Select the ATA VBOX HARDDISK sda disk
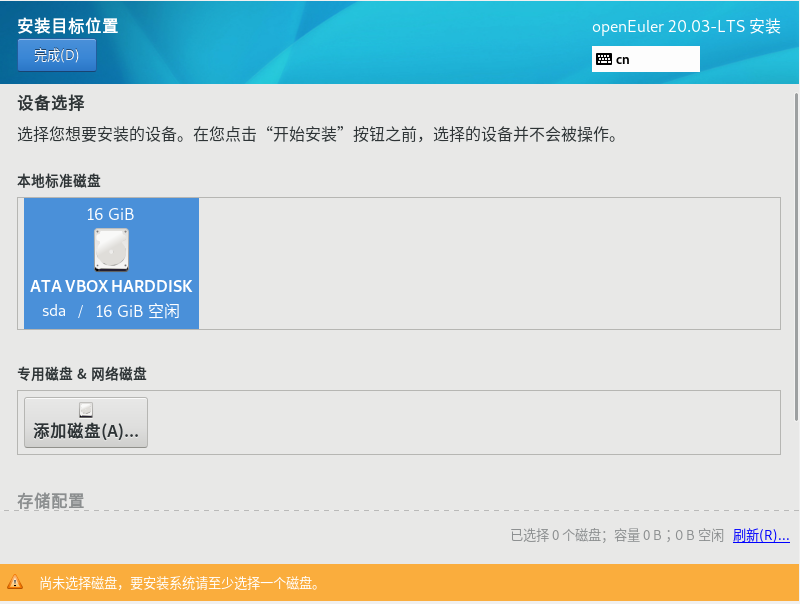This screenshot has height=604, width=800. pos(111,263)
